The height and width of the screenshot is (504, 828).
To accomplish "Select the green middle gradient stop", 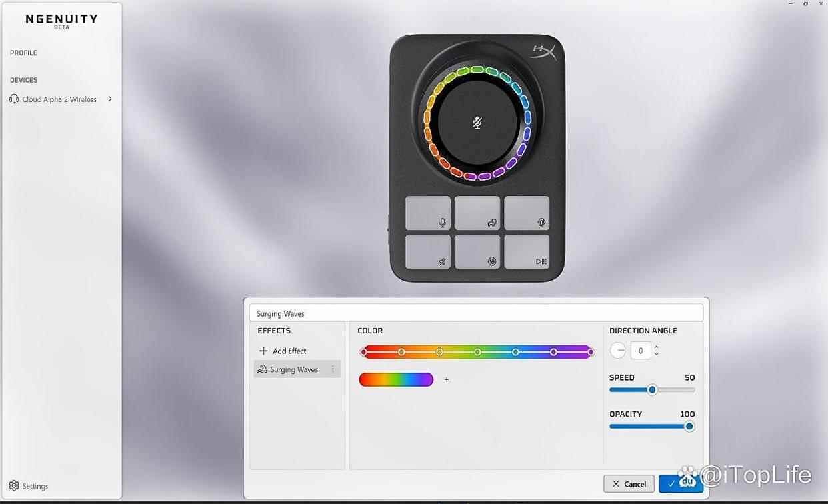I will [x=477, y=352].
